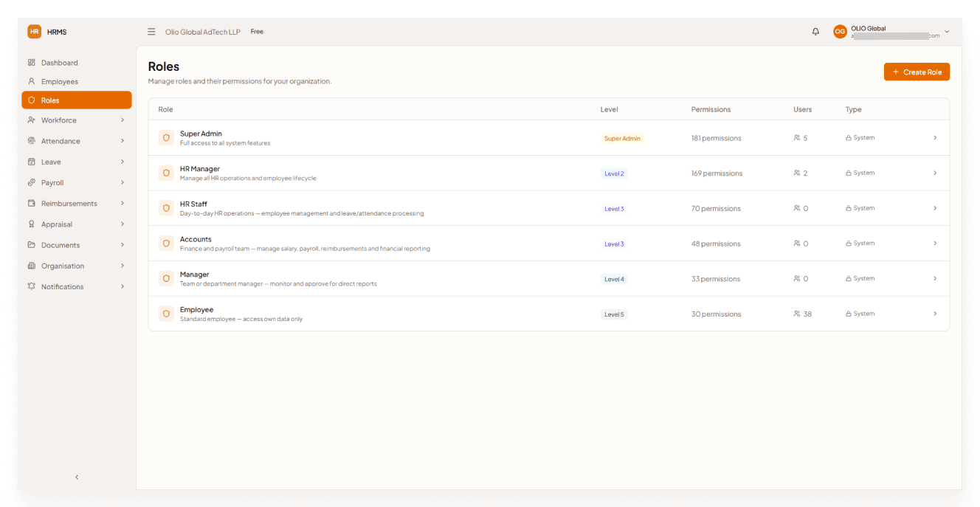980x507 pixels.
Task: Click the shield icon beside Accounts
Action: (x=166, y=244)
